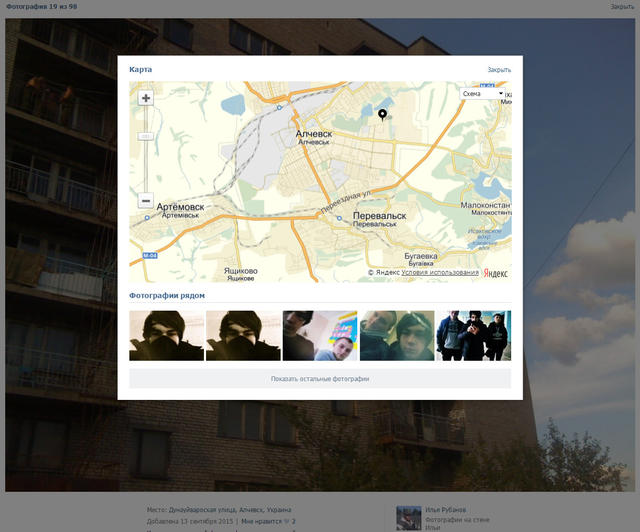Click the zoom slider handle on map
This screenshot has width=640, height=532.
(x=145, y=136)
